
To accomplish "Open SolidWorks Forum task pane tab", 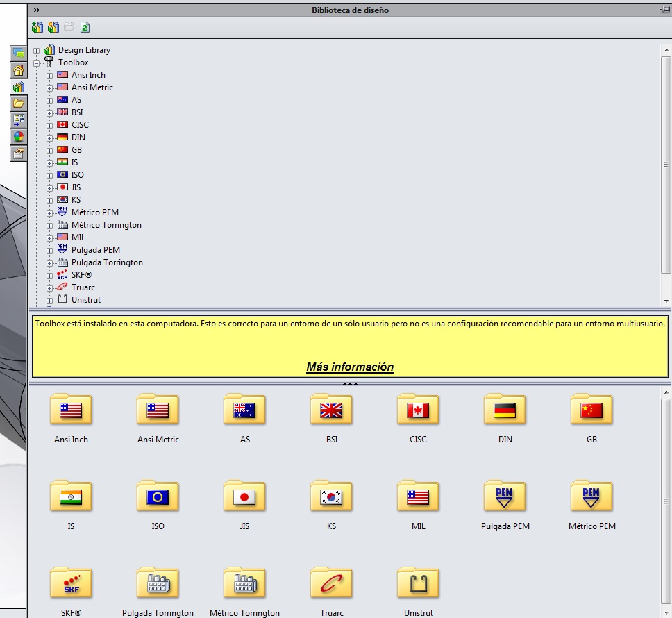I will click(19, 53).
